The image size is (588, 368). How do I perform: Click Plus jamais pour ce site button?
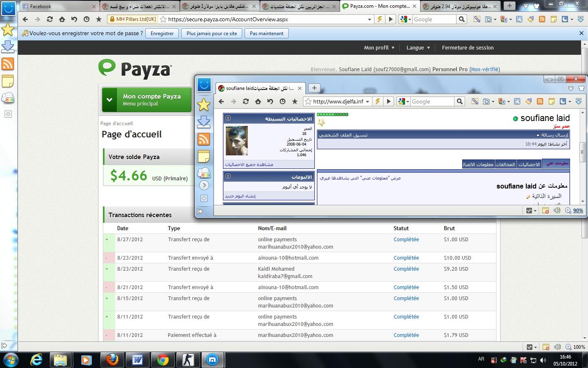tap(212, 34)
